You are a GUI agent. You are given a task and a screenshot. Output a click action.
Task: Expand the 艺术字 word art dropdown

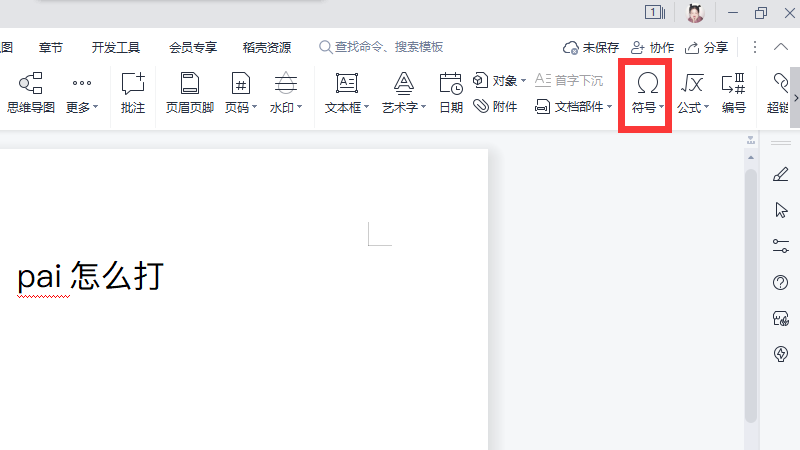coord(424,107)
